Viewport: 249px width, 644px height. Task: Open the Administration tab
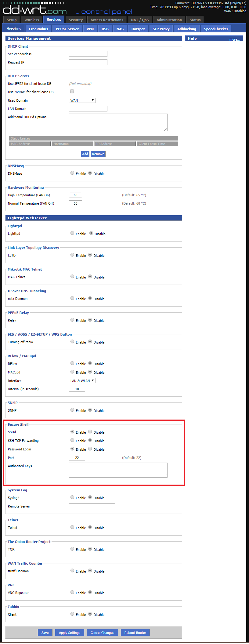click(x=169, y=20)
